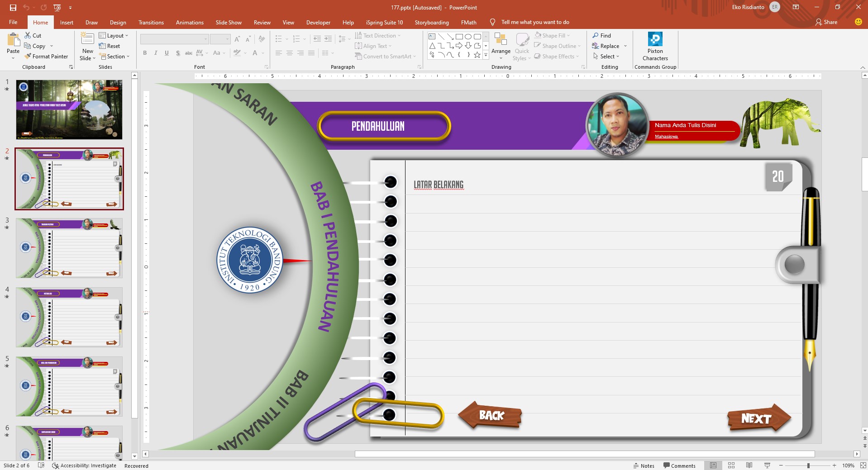The width and height of the screenshot is (868, 470).
Task: Insert a rectangle shape from gallery
Action: (x=459, y=37)
